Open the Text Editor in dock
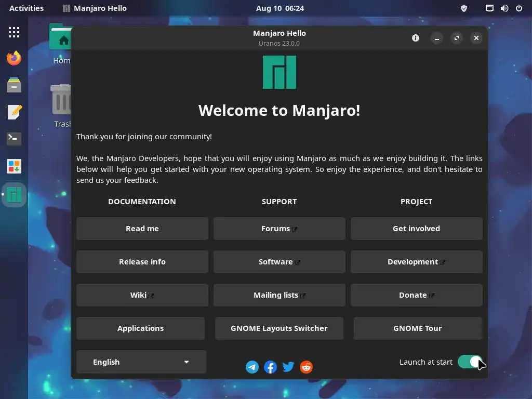This screenshot has height=399, width=532. pyautogui.click(x=14, y=112)
